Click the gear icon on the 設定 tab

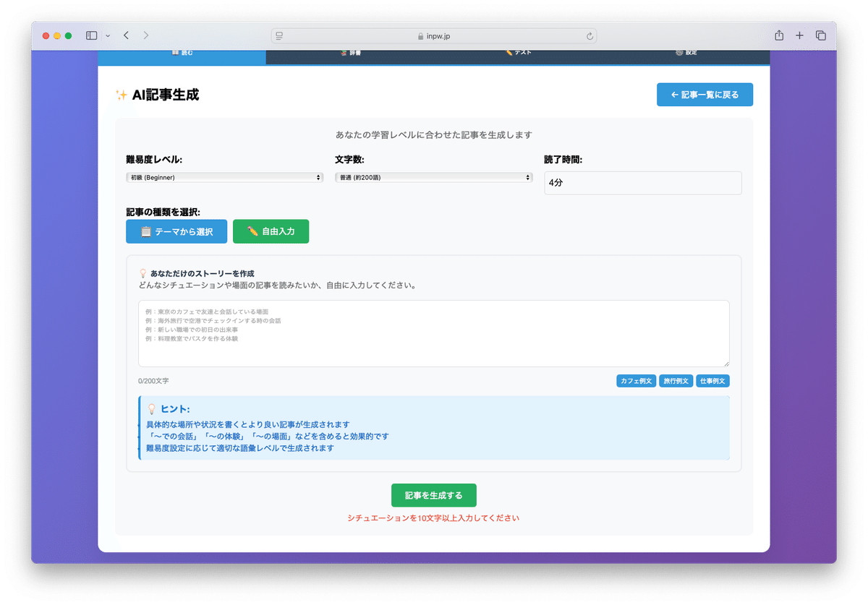point(678,51)
